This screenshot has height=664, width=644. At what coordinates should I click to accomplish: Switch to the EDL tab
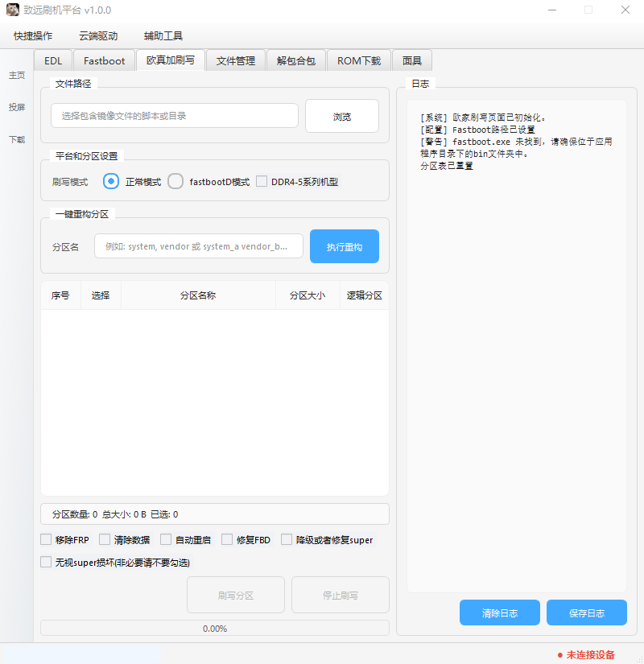coord(53,60)
